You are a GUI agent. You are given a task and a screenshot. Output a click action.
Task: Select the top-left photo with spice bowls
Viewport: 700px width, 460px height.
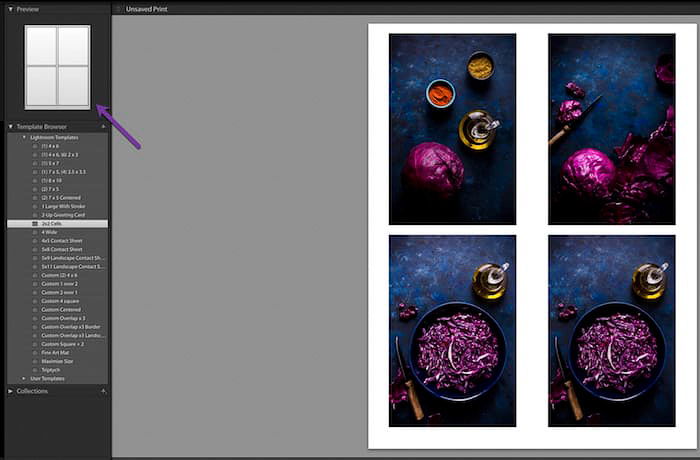[x=452, y=129]
